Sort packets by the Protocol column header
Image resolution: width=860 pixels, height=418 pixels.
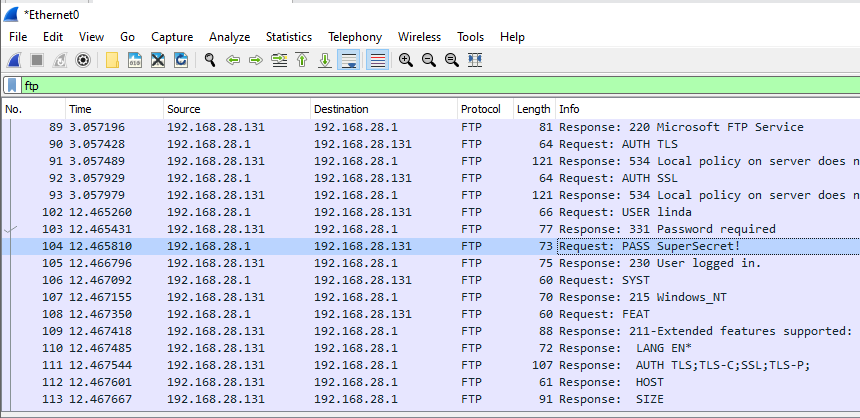click(480, 108)
